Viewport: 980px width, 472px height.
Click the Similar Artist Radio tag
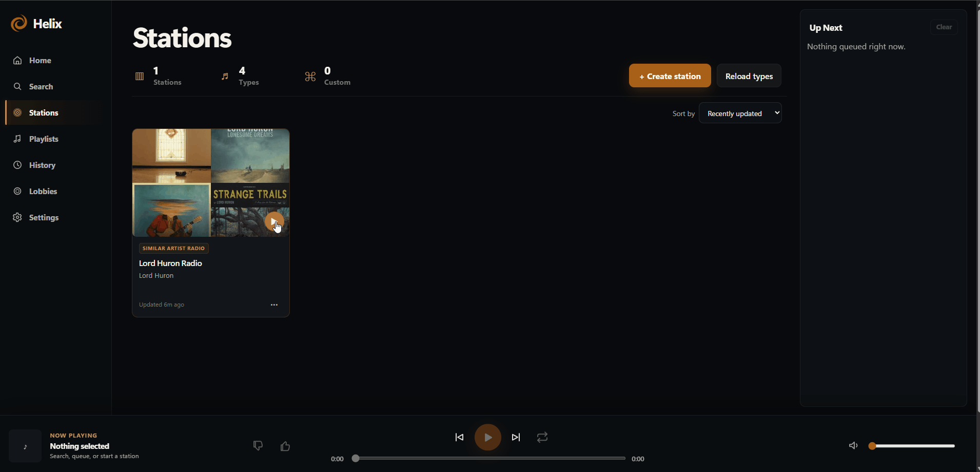click(173, 249)
